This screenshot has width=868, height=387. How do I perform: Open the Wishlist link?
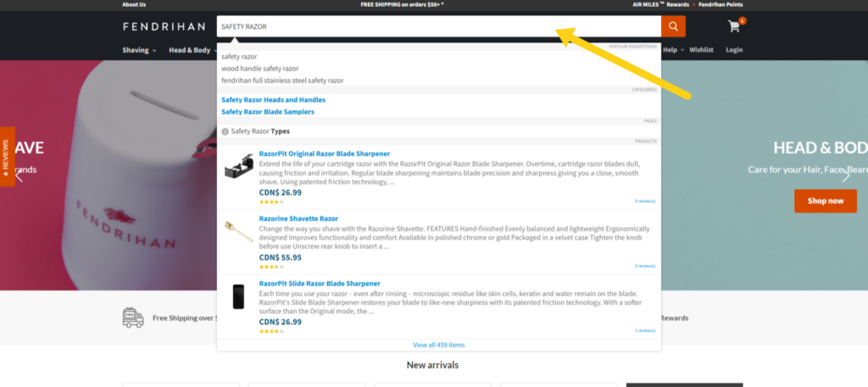701,50
